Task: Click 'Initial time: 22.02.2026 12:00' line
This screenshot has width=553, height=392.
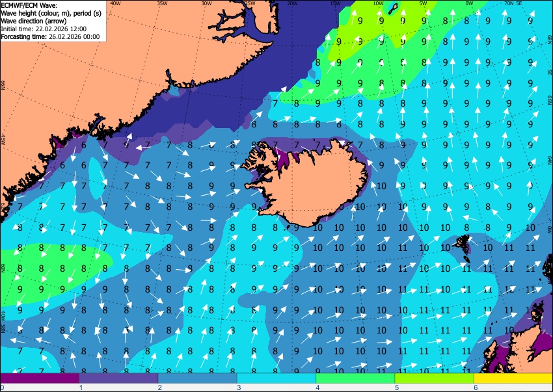Action: [44, 29]
